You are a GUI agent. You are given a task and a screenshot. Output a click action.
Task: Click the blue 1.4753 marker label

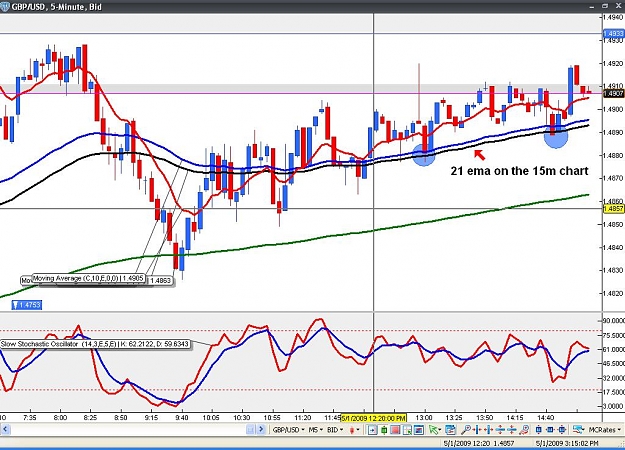click(27, 305)
